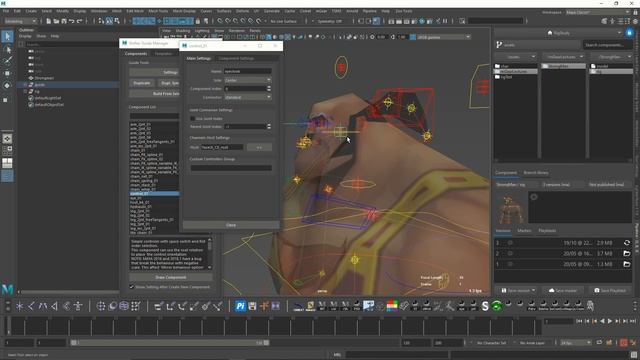Click the Search components field
Screen dimensions: 640x360
(607, 45)
